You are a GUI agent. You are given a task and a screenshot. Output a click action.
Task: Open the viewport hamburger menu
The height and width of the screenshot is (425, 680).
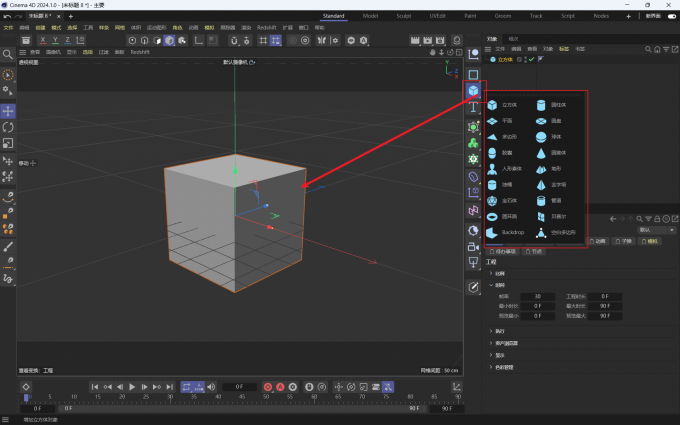(23, 52)
